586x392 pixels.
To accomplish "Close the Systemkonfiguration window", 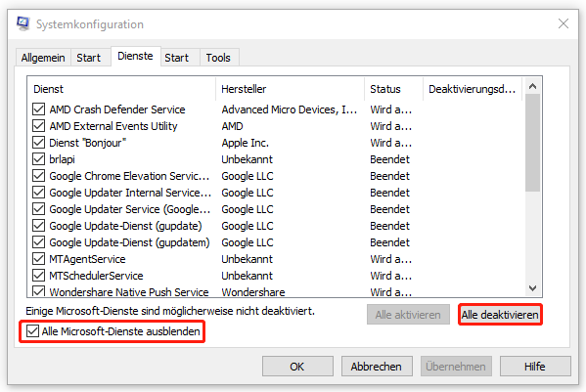I will (563, 23).
